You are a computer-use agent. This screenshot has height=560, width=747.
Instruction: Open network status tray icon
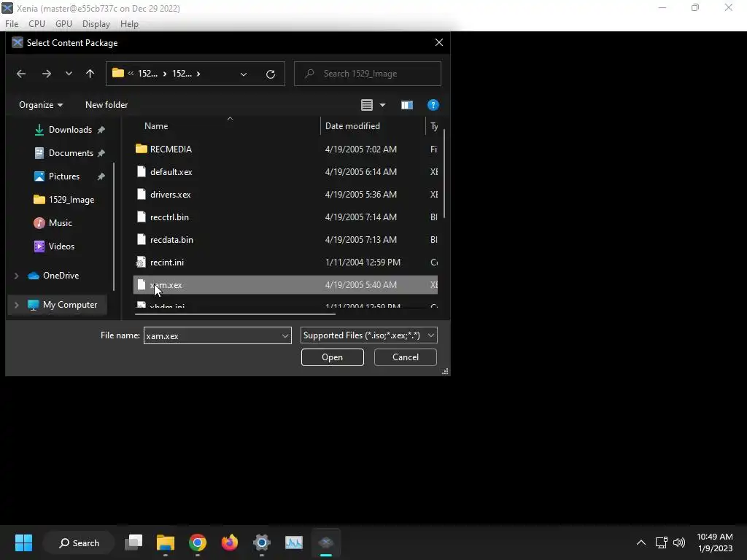[x=661, y=542]
